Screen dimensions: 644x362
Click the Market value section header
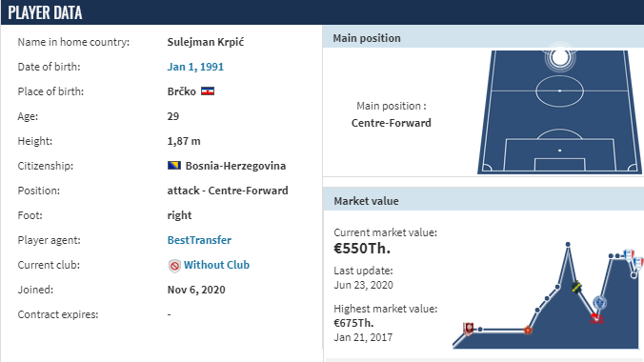[483, 201]
